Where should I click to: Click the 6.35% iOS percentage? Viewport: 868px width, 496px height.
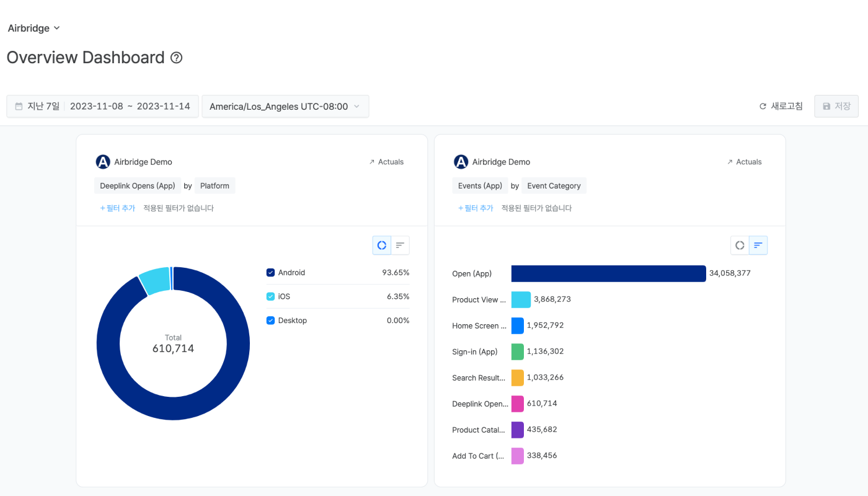click(x=398, y=296)
